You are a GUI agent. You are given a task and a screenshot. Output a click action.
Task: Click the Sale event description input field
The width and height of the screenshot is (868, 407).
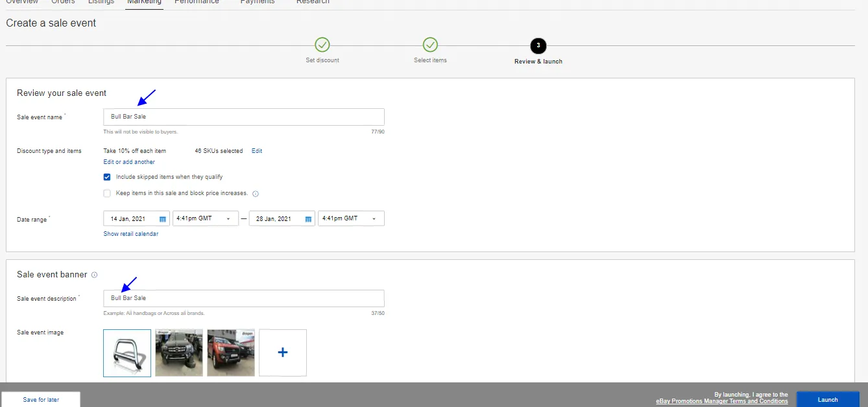coord(244,298)
